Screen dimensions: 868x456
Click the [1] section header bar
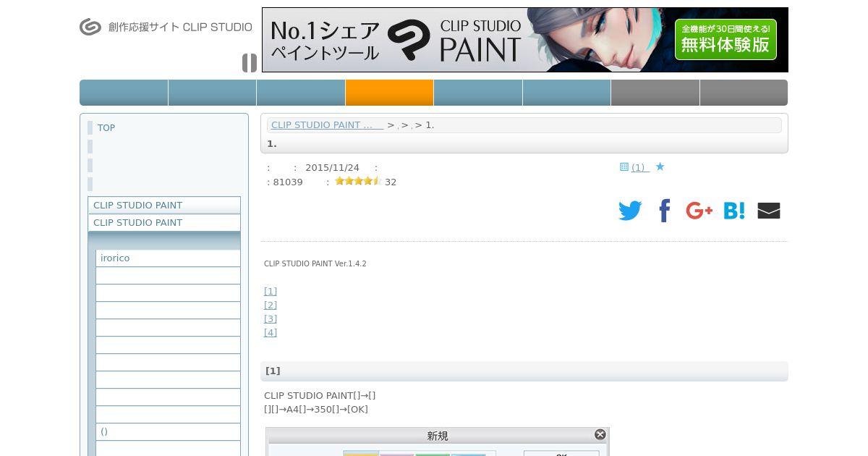(524, 371)
